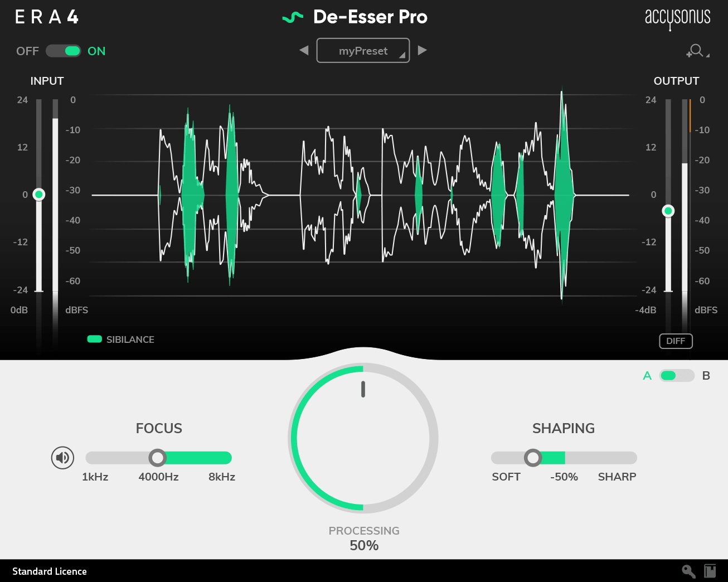Click the SHAPING slider handle
This screenshot has width=728, height=582.
[533, 458]
